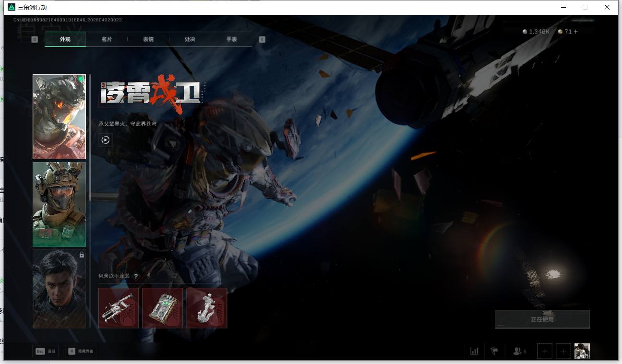Open the player avatar in bottom corner
Screen dimensions: 622x364
(582, 351)
